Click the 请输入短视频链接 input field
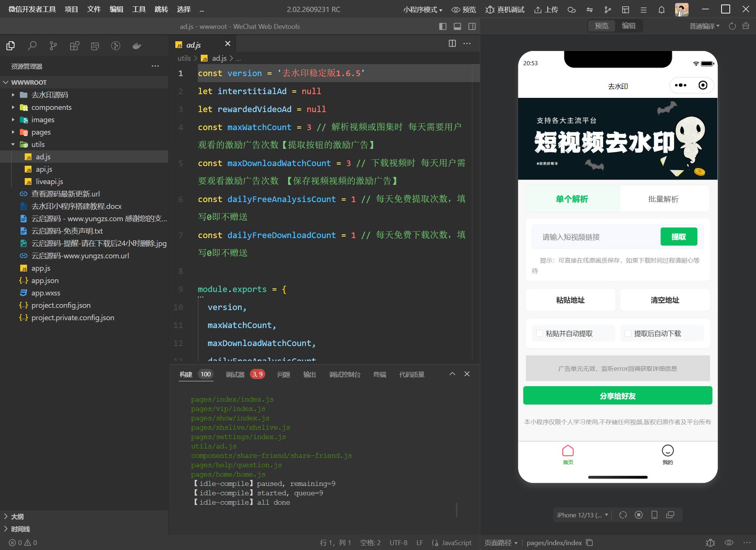Image resolution: width=756 pixels, height=550 pixels. [596, 237]
